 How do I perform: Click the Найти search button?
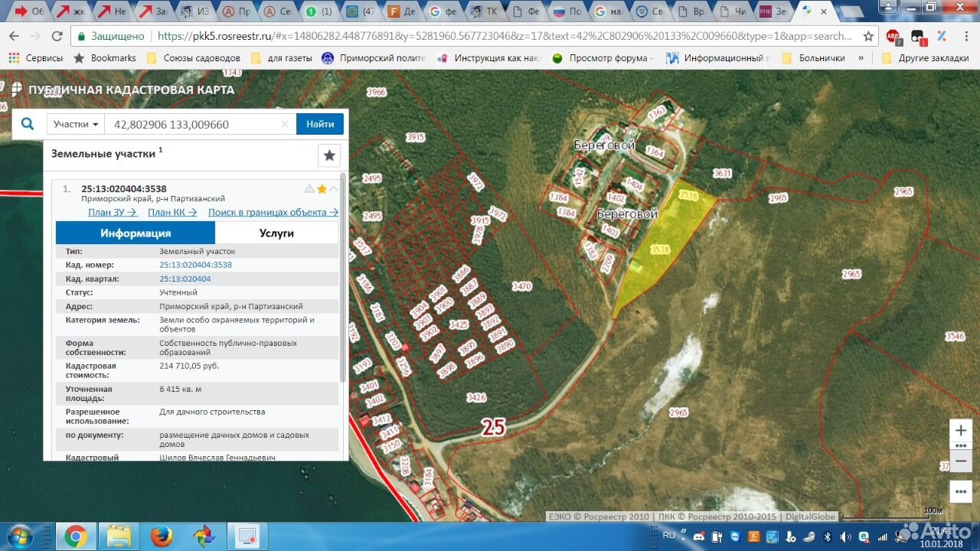pyautogui.click(x=320, y=124)
